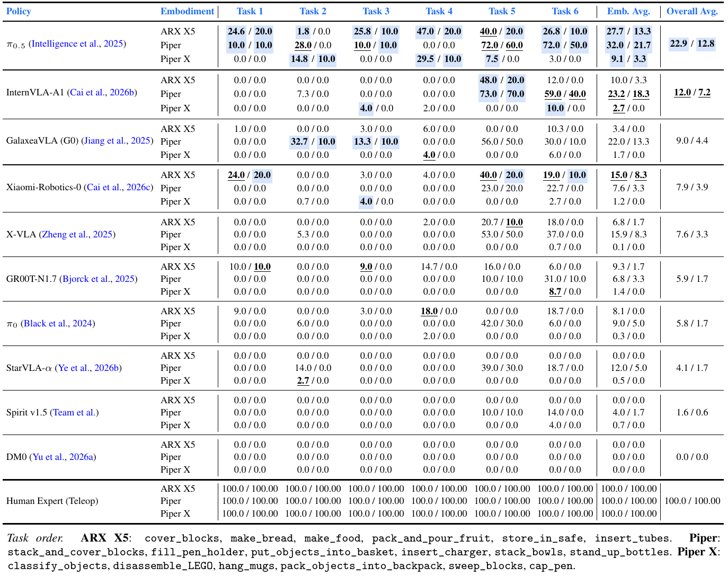Click the cell 56.0 / 50.0
Screen dimensions: 728x576
click(502, 141)
